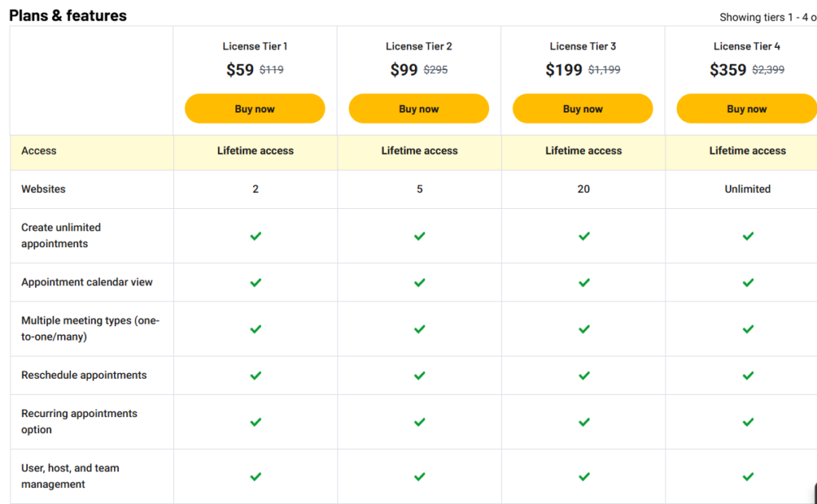
Task: Click Tier 4 checkmark for Appointment calendar view
Action: (x=748, y=283)
